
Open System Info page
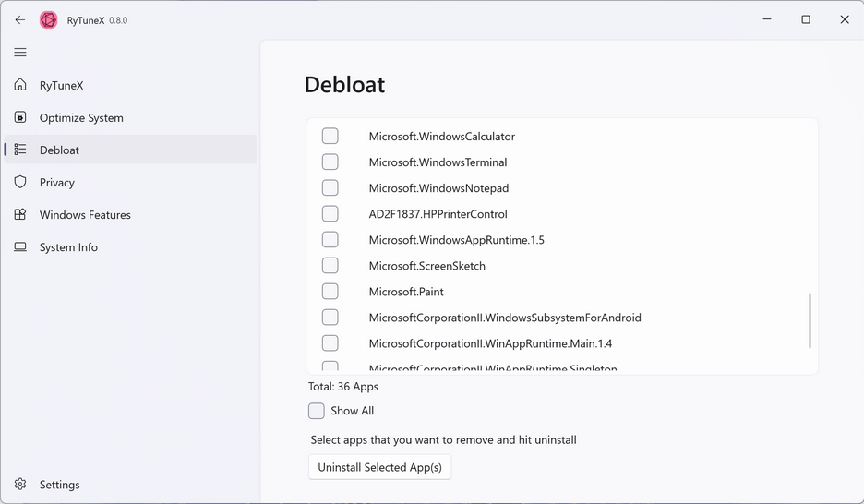pyautogui.click(x=130, y=247)
